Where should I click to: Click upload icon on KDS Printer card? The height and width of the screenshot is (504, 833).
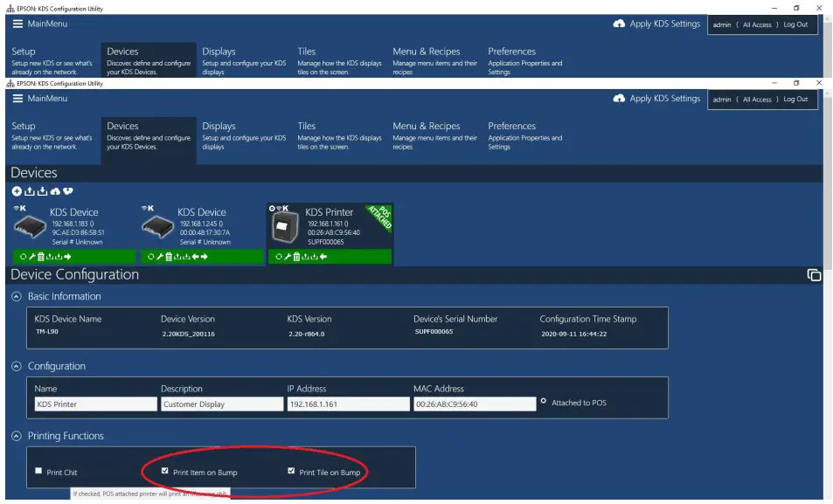(x=305, y=257)
